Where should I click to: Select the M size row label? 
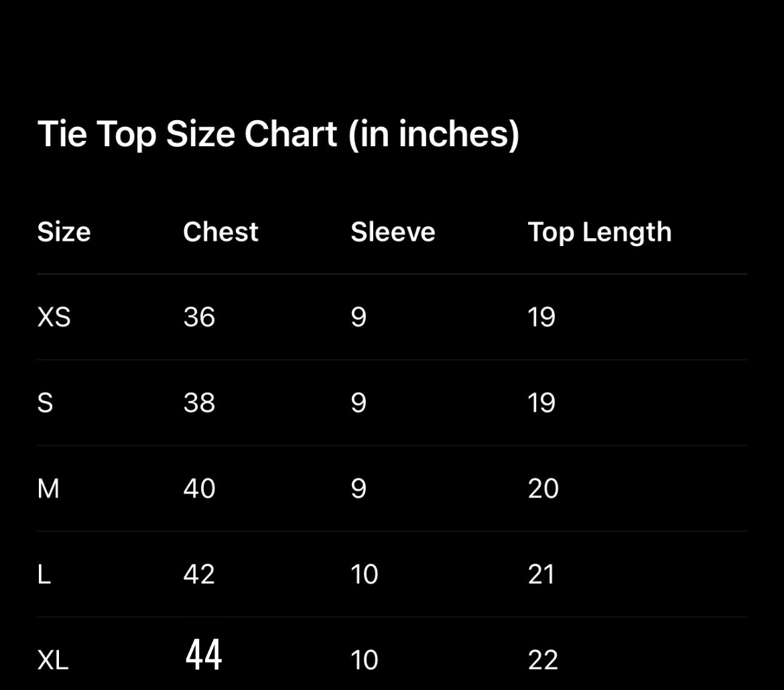[48, 489]
